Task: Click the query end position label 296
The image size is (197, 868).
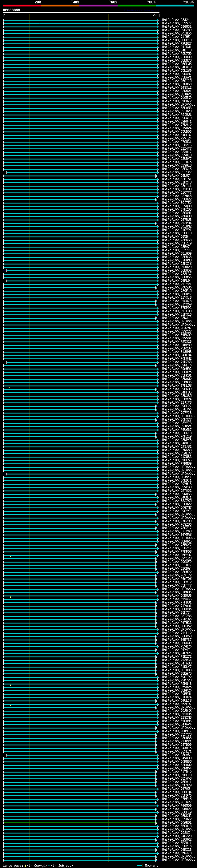Action: coord(155,15)
